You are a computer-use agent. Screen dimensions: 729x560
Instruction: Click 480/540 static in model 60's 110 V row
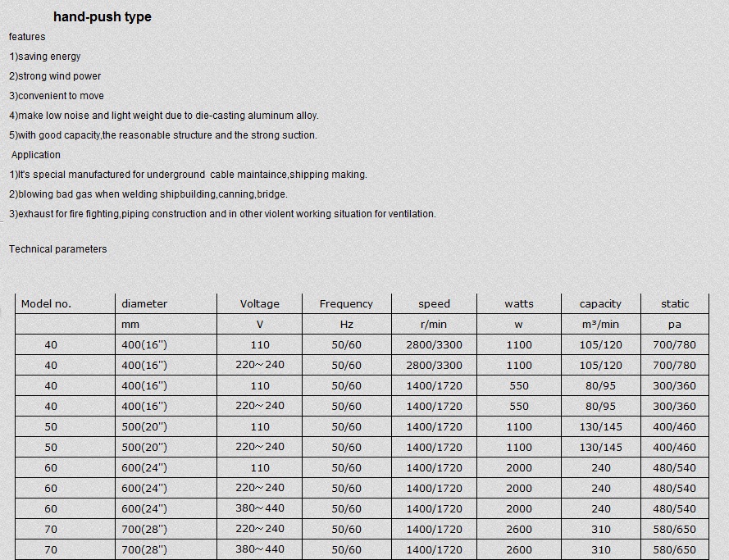click(x=675, y=467)
